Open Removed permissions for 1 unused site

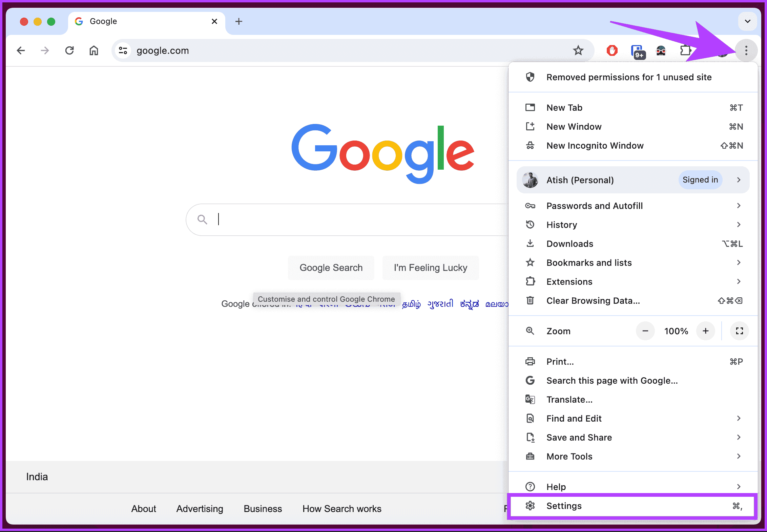coord(633,77)
